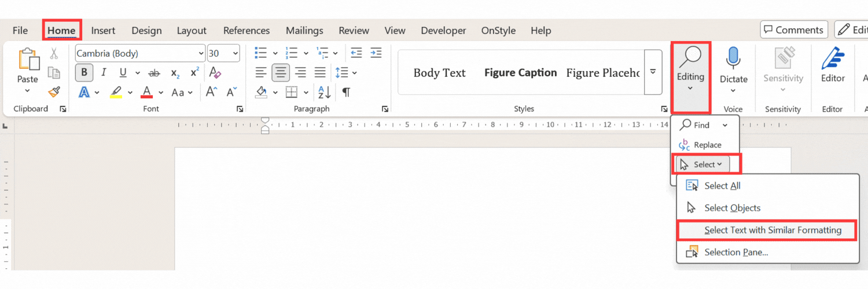This screenshot has height=289, width=868.
Task: Open the font name dropdown
Action: tap(201, 53)
